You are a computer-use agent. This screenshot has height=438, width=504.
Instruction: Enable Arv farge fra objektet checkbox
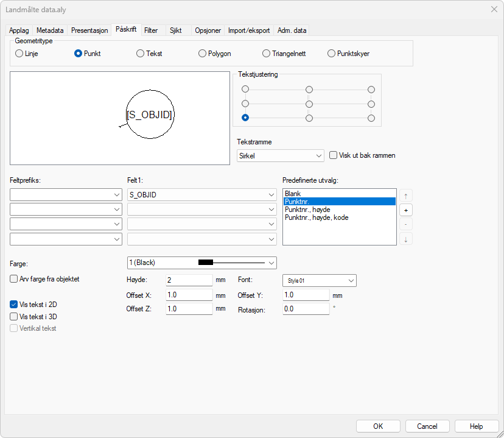(x=14, y=279)
